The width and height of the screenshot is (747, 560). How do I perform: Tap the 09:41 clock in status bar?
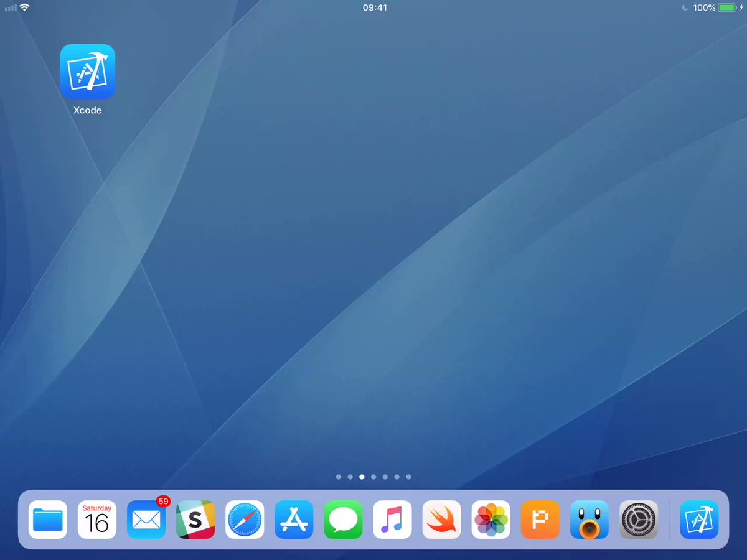click(x=375, y=7)
